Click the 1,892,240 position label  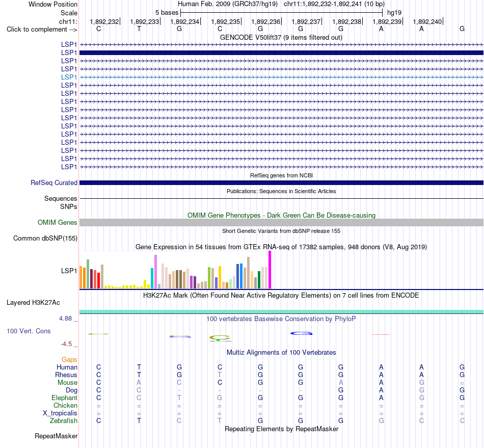pyautogui.click(x=427, y=21)
